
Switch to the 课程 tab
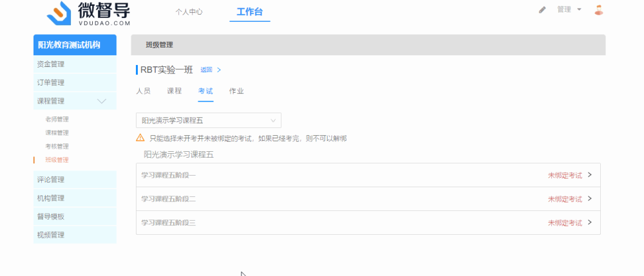coord(174,91)
